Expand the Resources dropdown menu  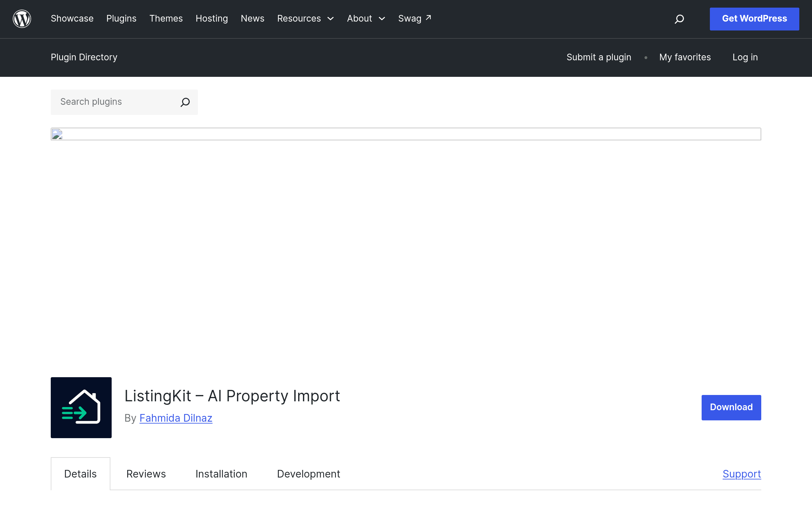tap(306, 18)
